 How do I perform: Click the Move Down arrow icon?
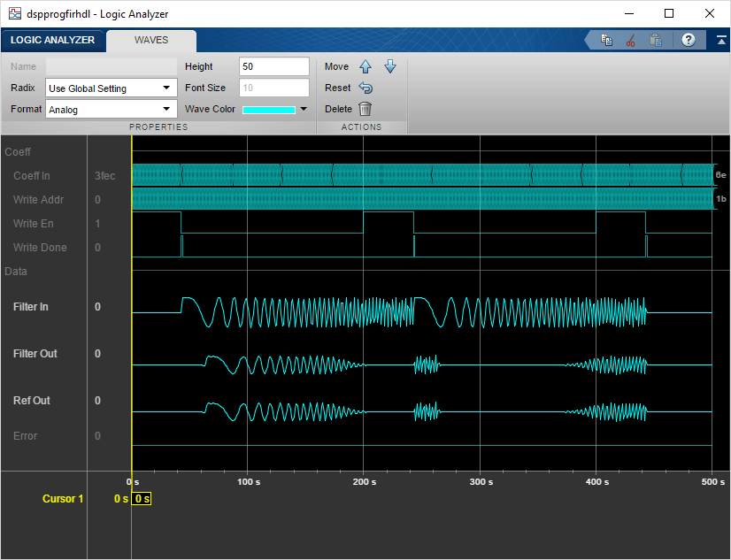[389, 67]
